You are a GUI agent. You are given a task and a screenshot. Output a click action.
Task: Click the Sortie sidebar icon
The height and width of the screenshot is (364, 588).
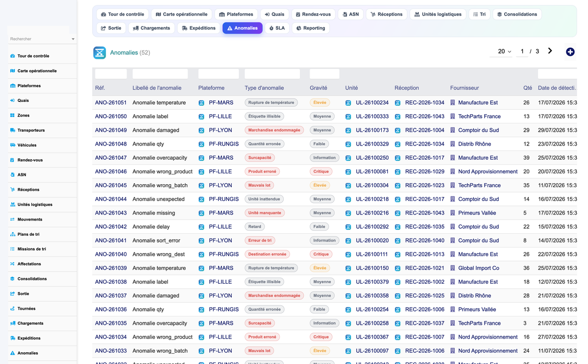(x=12, y=294)
